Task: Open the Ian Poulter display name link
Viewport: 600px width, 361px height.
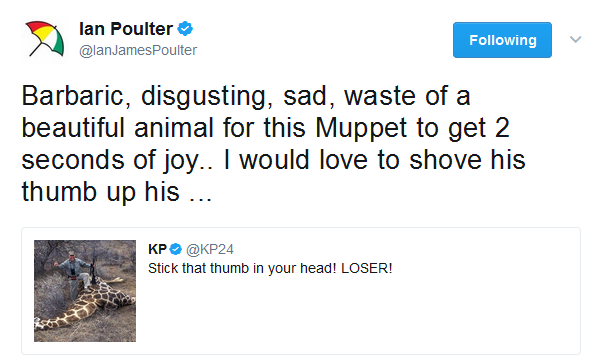Action: 126,29
